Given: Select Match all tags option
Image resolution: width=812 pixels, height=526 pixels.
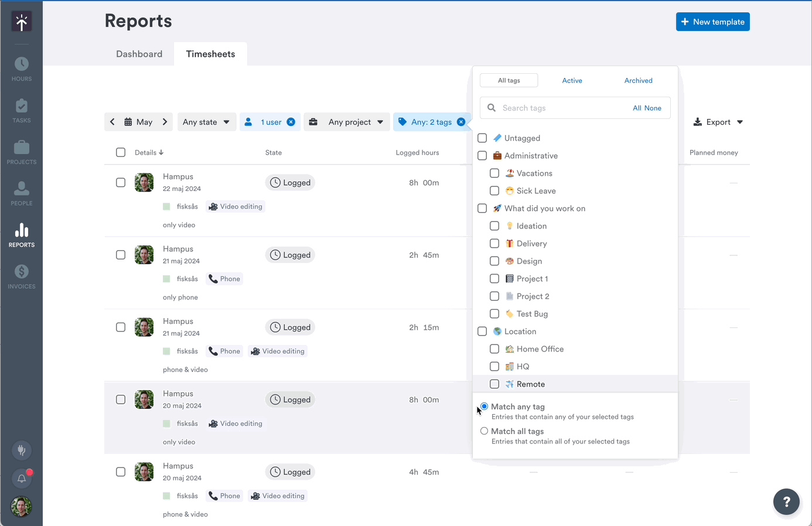Looking at the screenshot, I should click(484, 431).
